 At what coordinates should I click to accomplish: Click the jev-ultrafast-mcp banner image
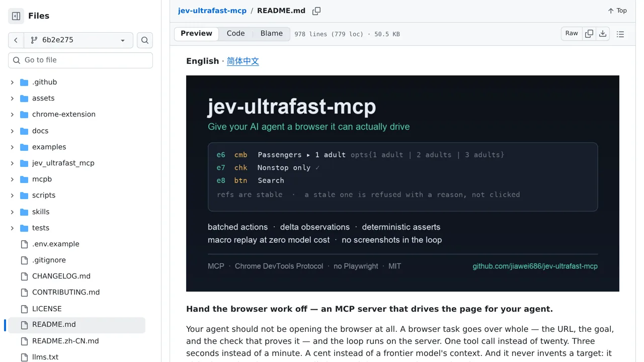coord(403,184)
